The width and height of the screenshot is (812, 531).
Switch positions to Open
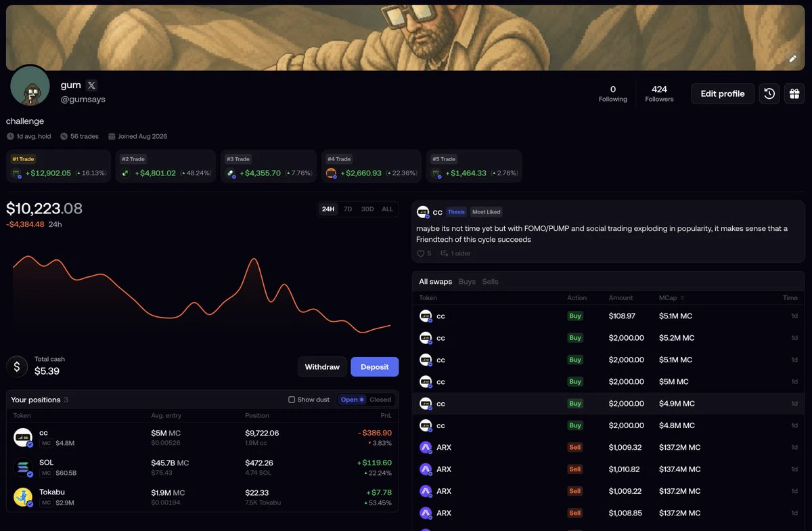click(352, 400)
